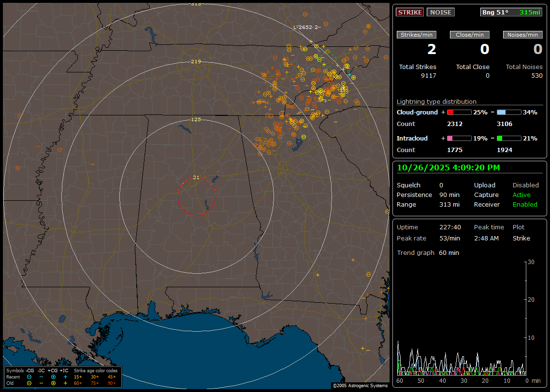Image resolution: width=550 pixels, height=392 pixels.
Task: Click the Bng 51° 315mi readout
Action: point(511,12)
